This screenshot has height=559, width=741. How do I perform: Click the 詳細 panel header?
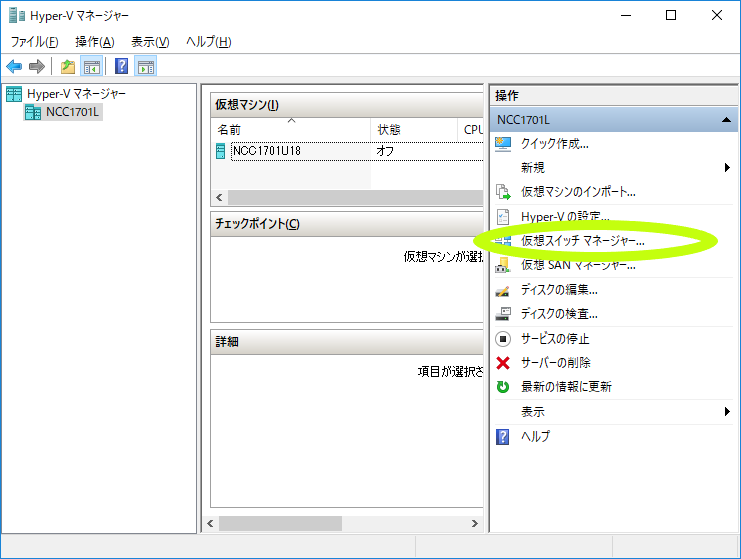[347, 342]
